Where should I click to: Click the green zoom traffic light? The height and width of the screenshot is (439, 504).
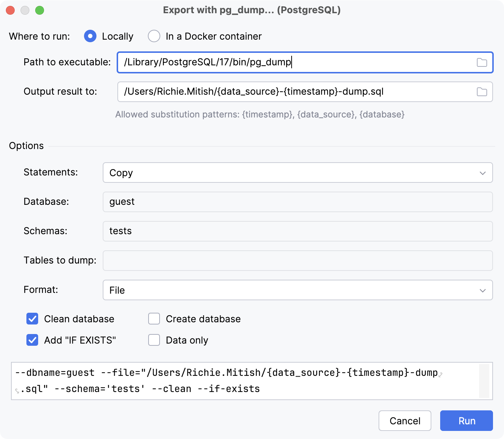coord(40,10)
